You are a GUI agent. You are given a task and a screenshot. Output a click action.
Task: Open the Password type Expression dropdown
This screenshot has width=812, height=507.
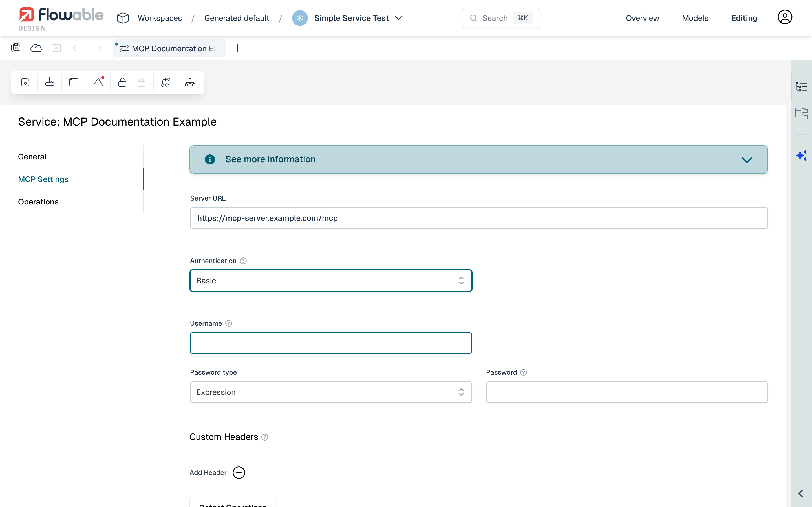tap(330, 392)
